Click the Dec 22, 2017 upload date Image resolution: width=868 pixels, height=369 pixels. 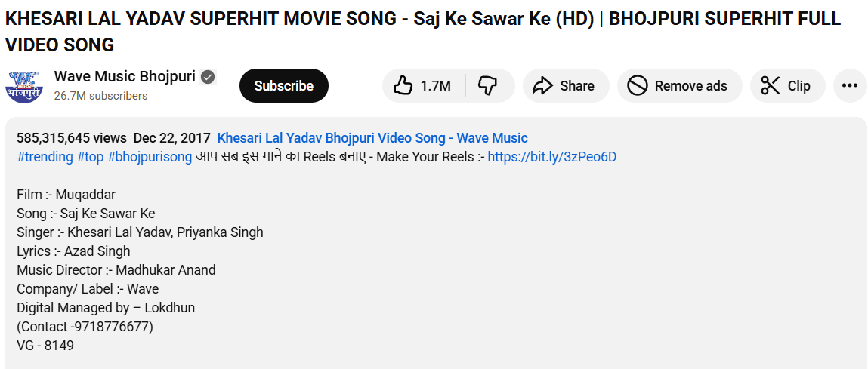pos(171,138)
